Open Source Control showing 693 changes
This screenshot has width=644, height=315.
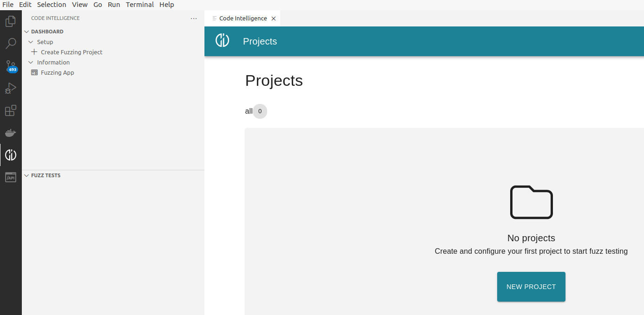pyautogui.click(x=10, y=65)
